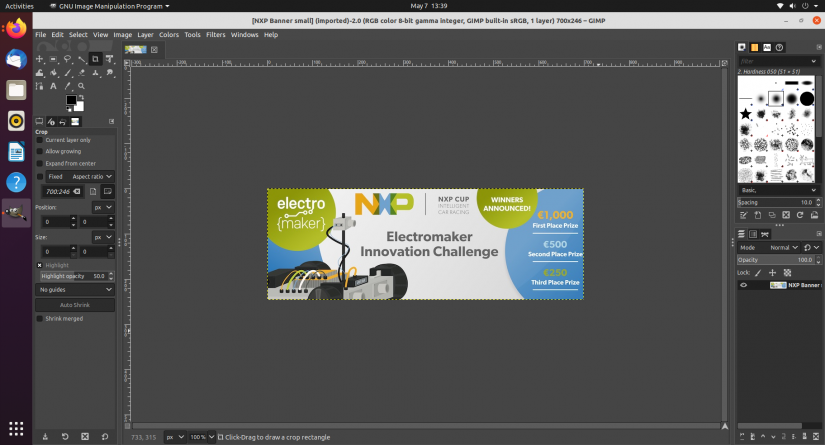Swap foreground and background colors
This screenshot has width=825, height=445.
pos(81,97)
